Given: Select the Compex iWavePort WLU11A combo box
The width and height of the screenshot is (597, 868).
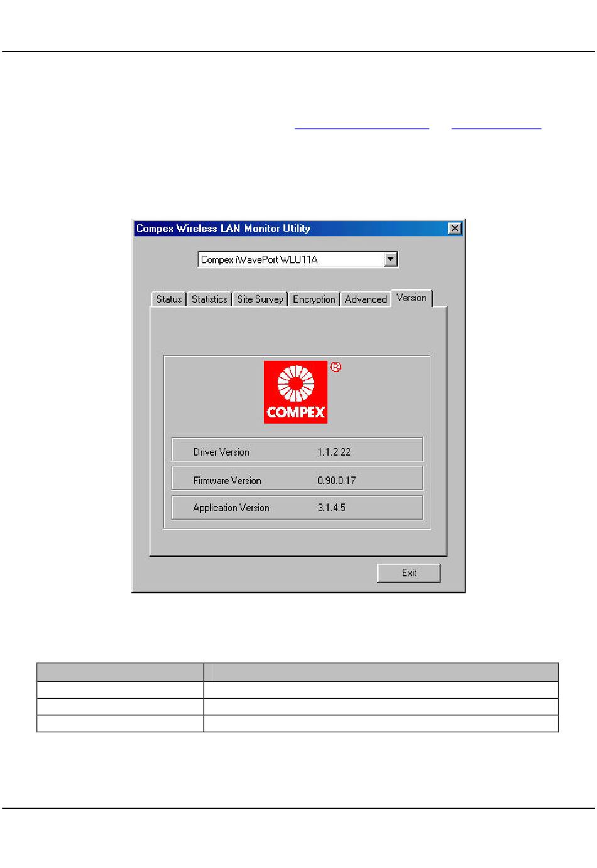Looking at the screenshot, I should coord(292,260).
